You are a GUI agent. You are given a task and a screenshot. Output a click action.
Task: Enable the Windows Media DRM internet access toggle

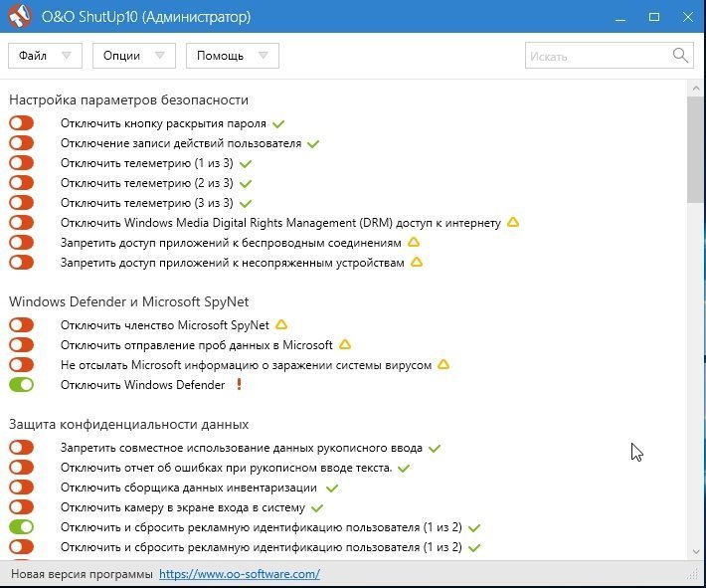[x=21, y=222]
